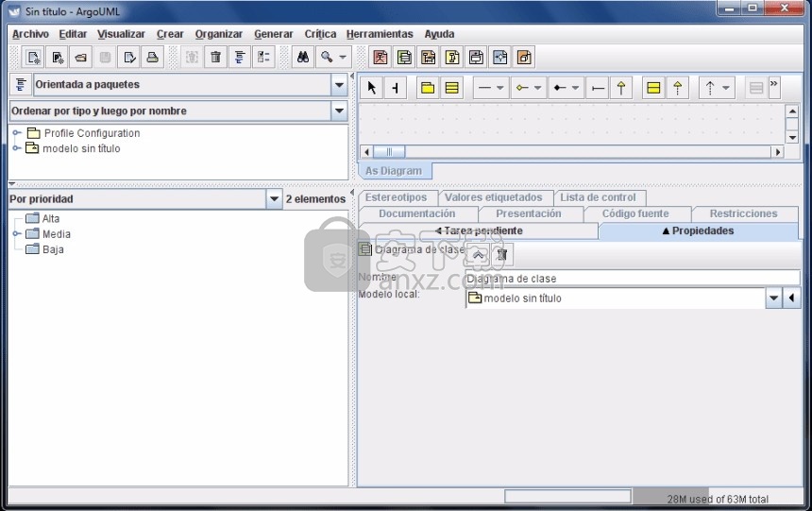Screen dimensions: 812x511
Task: Open Orientada a paquetes perspective dropdown
Action: click(339, 84)
